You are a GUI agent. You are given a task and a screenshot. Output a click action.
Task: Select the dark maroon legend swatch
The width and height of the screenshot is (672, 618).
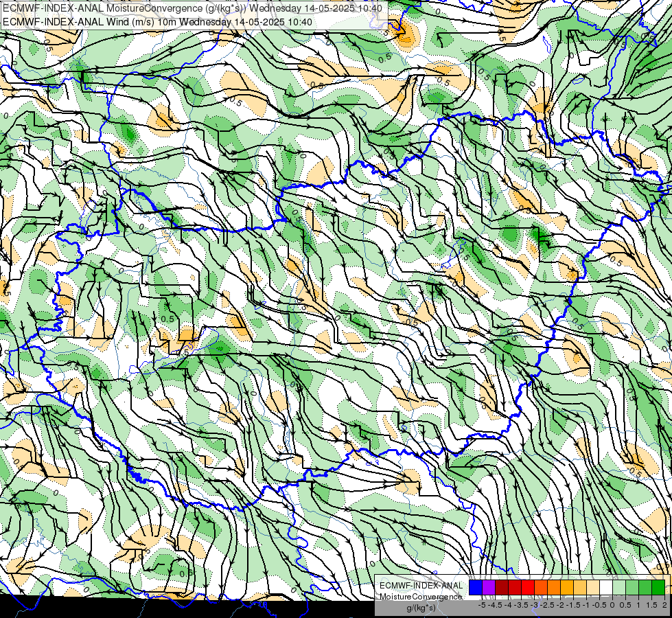(502, 587)
